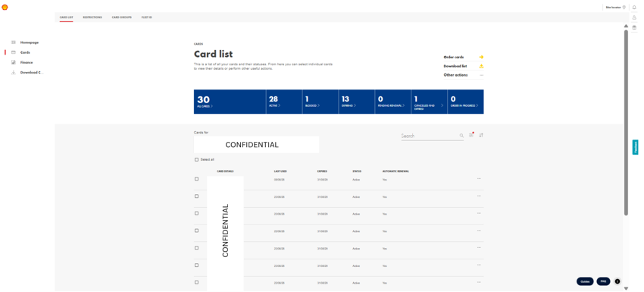
Task: Open the filter icon with red dot
Action: point(471,135)
